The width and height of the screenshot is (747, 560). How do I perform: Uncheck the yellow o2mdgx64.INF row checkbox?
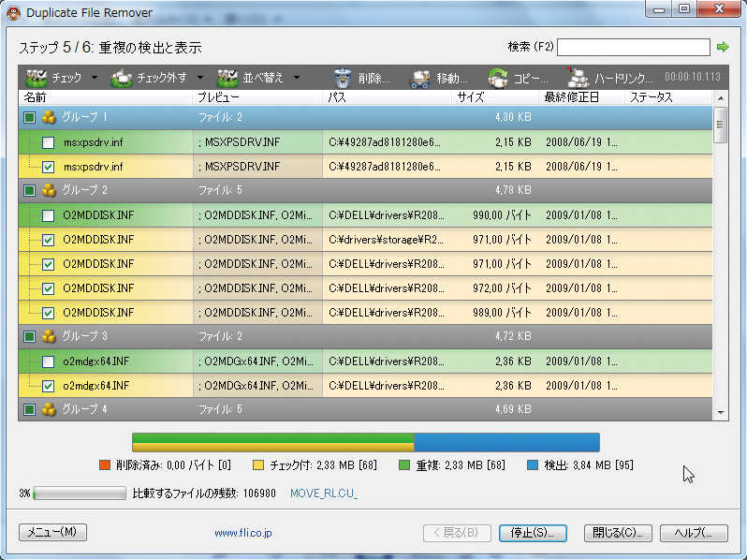click(x=48, y=386)
